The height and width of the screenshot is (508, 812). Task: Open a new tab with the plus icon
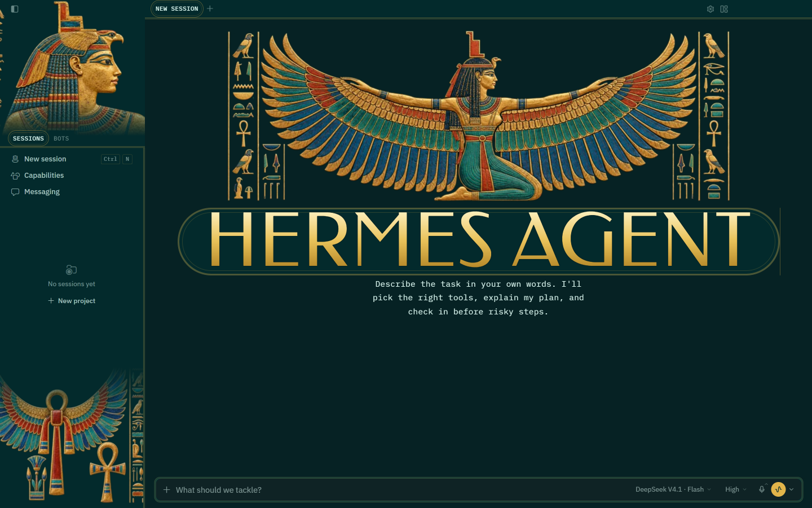(210, 8)
